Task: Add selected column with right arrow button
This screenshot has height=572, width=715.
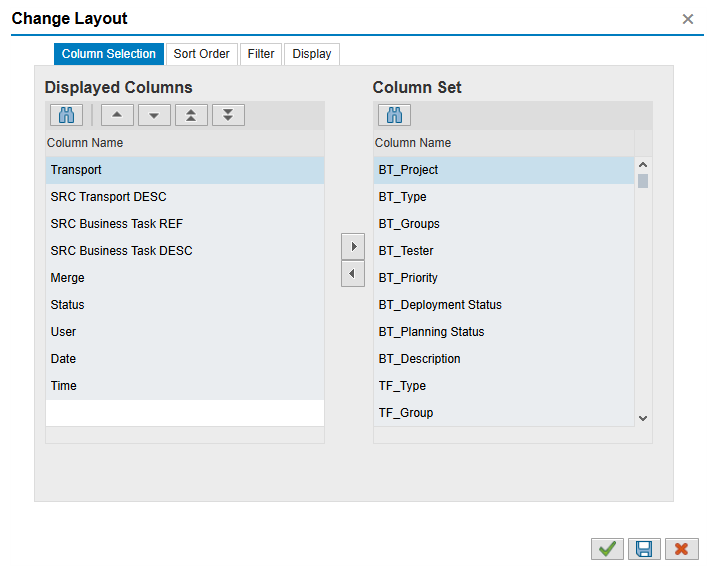Action: (353, 246)
